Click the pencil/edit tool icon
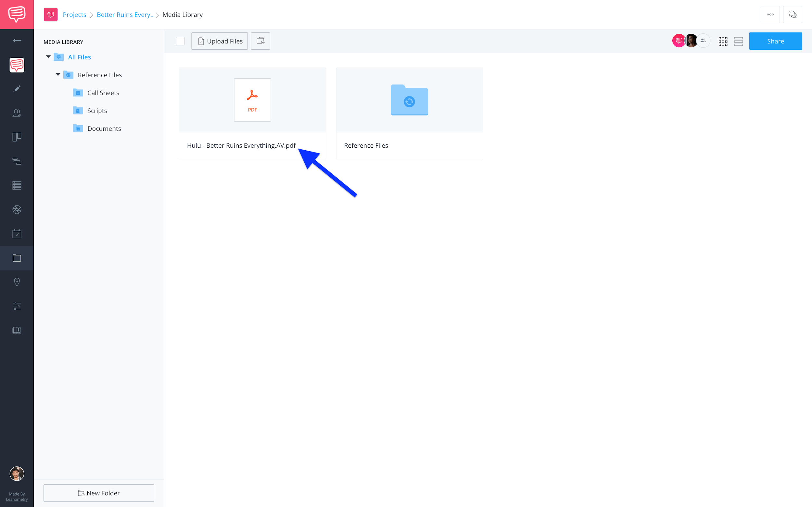 coord(16,89)
